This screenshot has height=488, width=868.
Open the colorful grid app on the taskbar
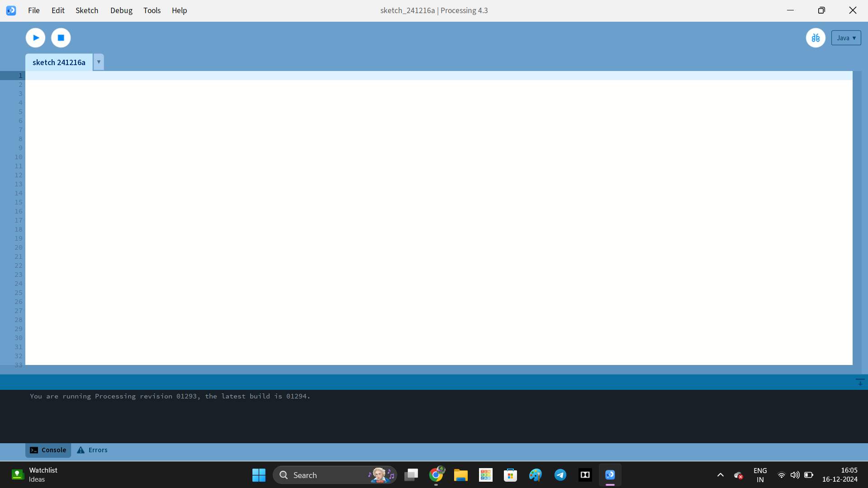pos(486,475)
